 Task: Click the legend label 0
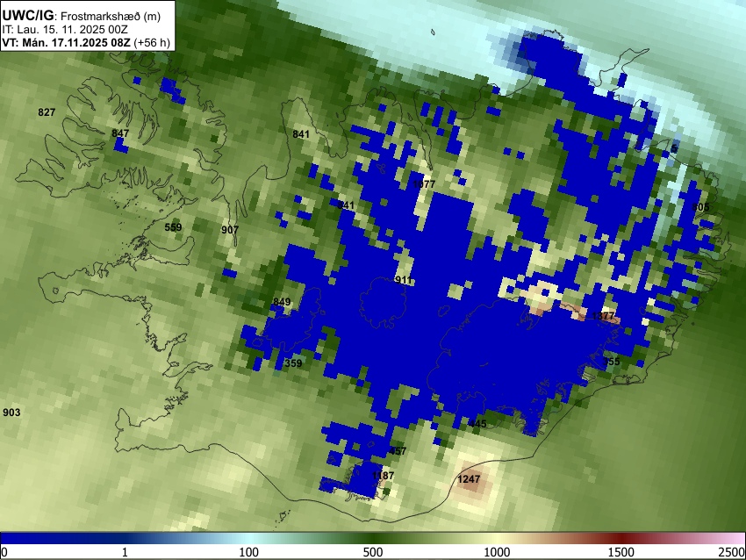(x=4, y=552)
